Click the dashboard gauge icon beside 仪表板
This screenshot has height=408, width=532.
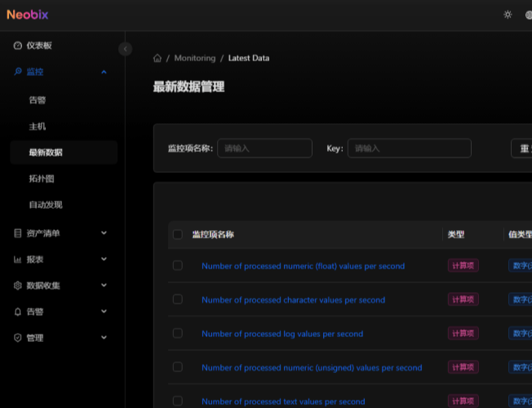tap(18, 46)
